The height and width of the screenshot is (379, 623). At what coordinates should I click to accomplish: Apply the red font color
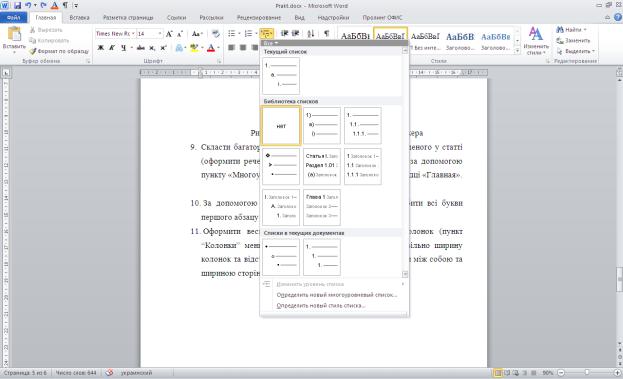click(211, 48)
